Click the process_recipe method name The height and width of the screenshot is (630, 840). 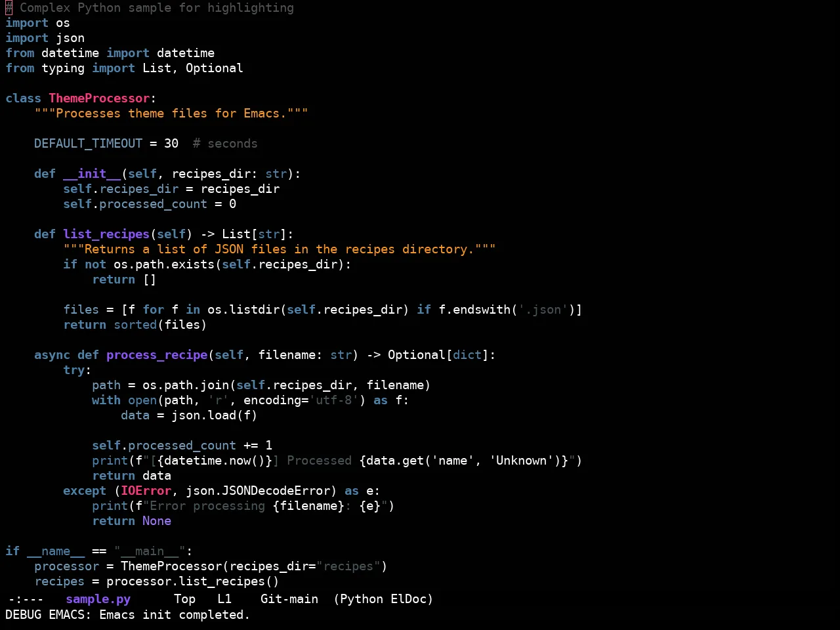coord(157,355)
